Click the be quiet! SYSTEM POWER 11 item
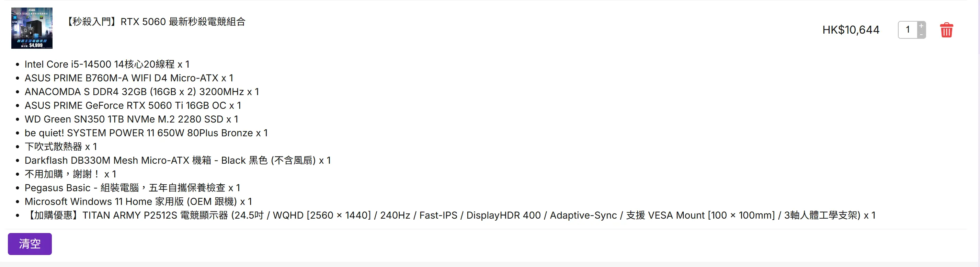This screenshot has width=980, height=267. click(146, 133)
